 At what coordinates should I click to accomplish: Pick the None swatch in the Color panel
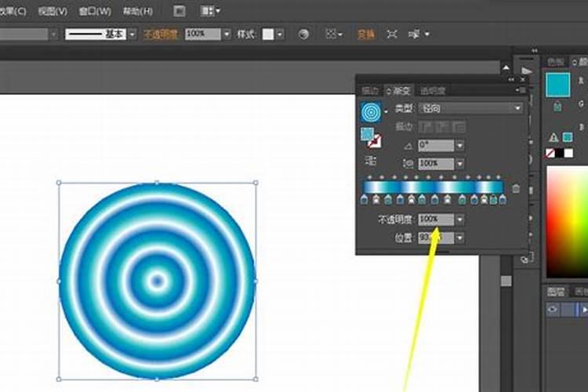tap(550, 153)
